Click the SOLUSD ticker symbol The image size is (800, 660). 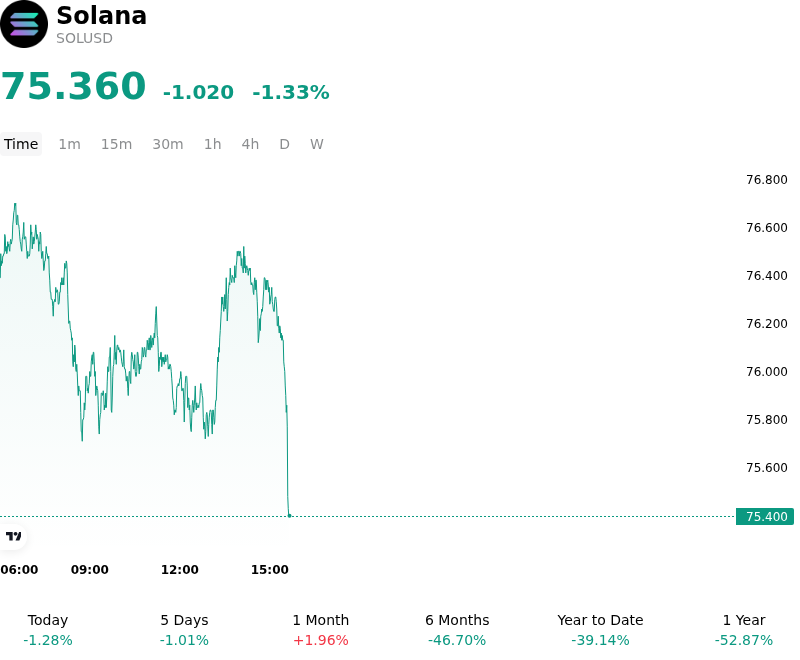pos(84,38)
